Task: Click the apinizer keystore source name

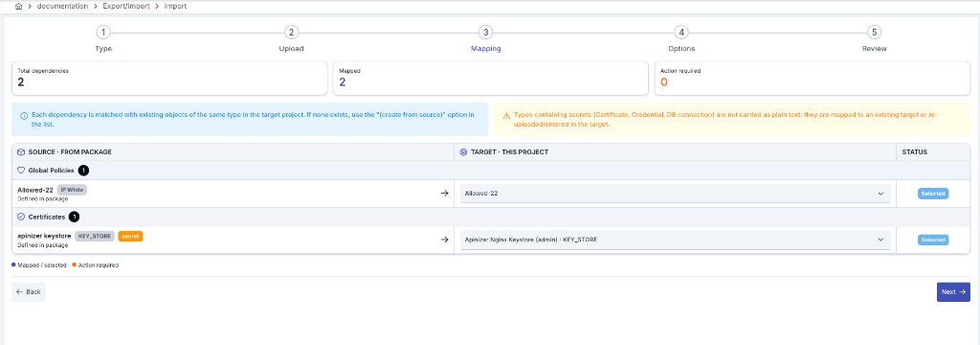Action: tap(44, 236)
